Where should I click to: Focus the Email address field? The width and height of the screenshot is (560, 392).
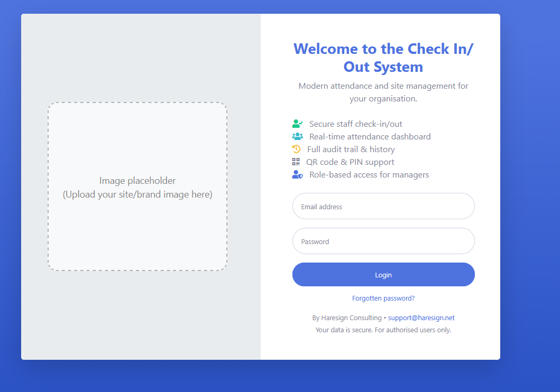(x=383, y=207)
